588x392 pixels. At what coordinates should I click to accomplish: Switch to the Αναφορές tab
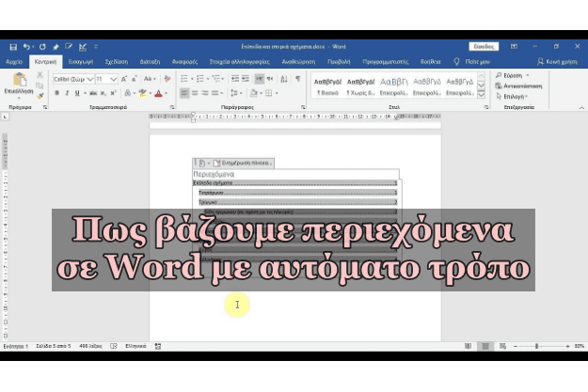point(185,62)
